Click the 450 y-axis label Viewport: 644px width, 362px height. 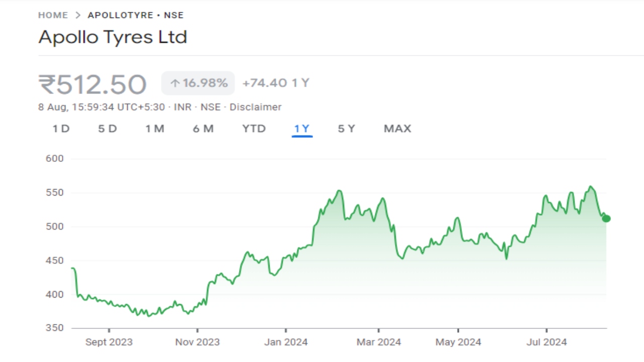(x=54, y=260)
